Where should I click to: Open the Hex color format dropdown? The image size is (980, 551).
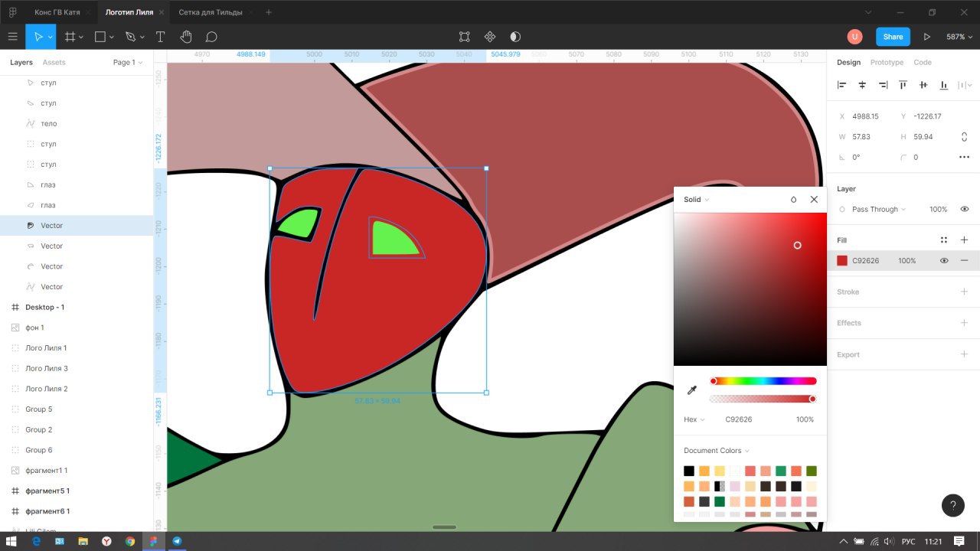pyautogui.click(x=694, y=419)
